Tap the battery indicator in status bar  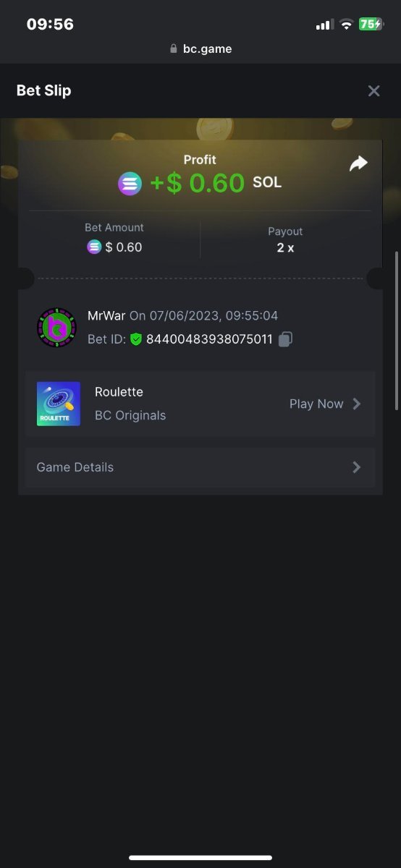click(371, 24)
